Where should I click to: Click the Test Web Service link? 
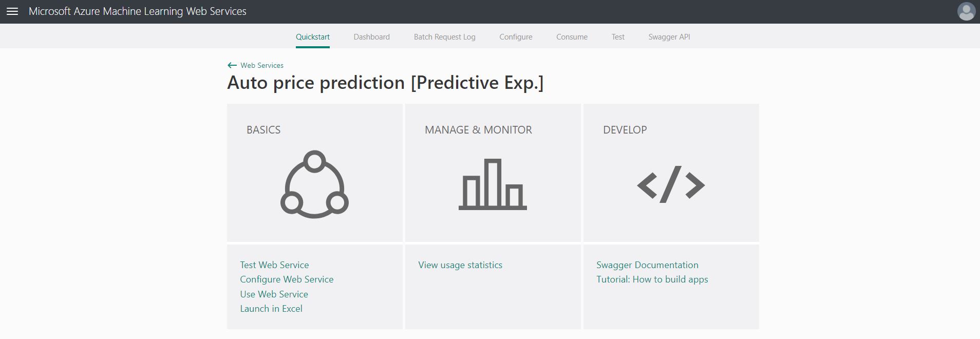(x=274, y=265)
